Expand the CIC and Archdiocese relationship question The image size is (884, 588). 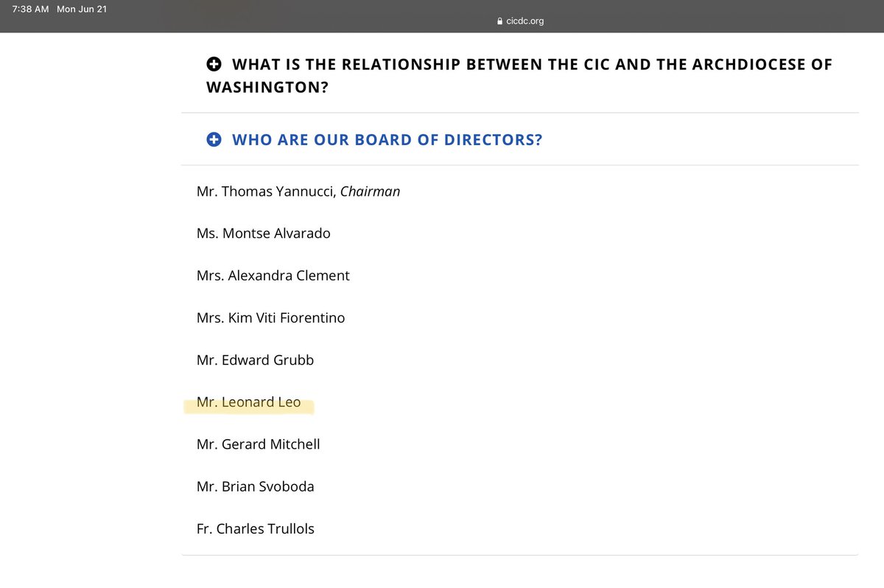coord(532,65)
